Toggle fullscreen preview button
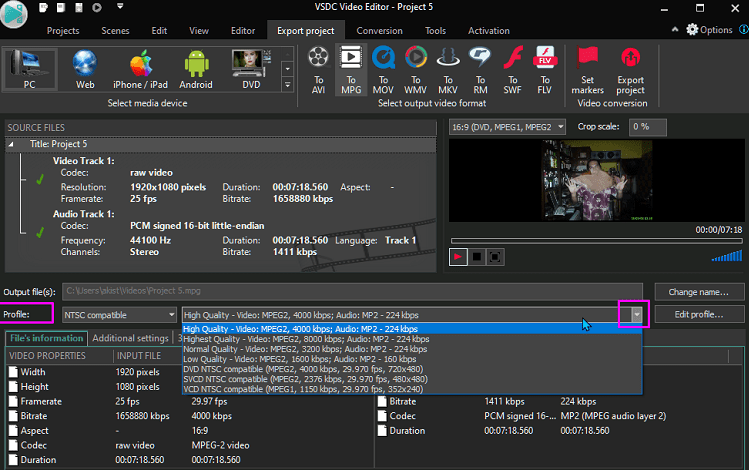Image resolution: width=749 pixels, height=470 pixels. [x=495, y=257]
